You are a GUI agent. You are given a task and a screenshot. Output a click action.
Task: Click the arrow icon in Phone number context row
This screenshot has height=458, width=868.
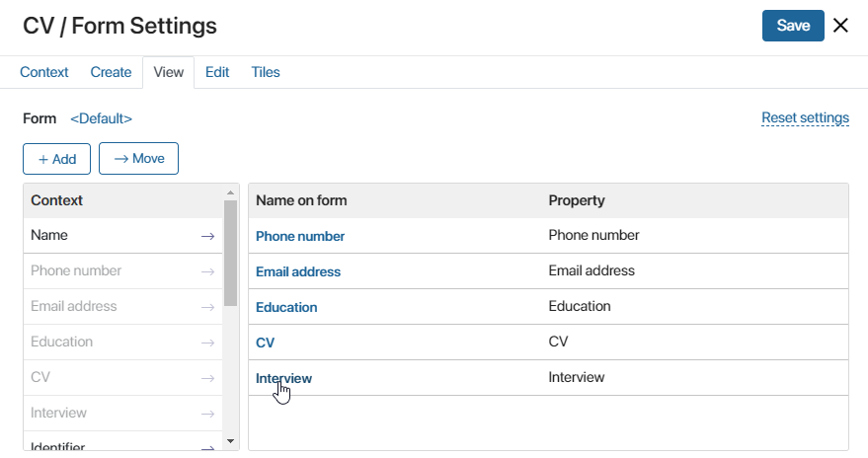coord(207,271)
